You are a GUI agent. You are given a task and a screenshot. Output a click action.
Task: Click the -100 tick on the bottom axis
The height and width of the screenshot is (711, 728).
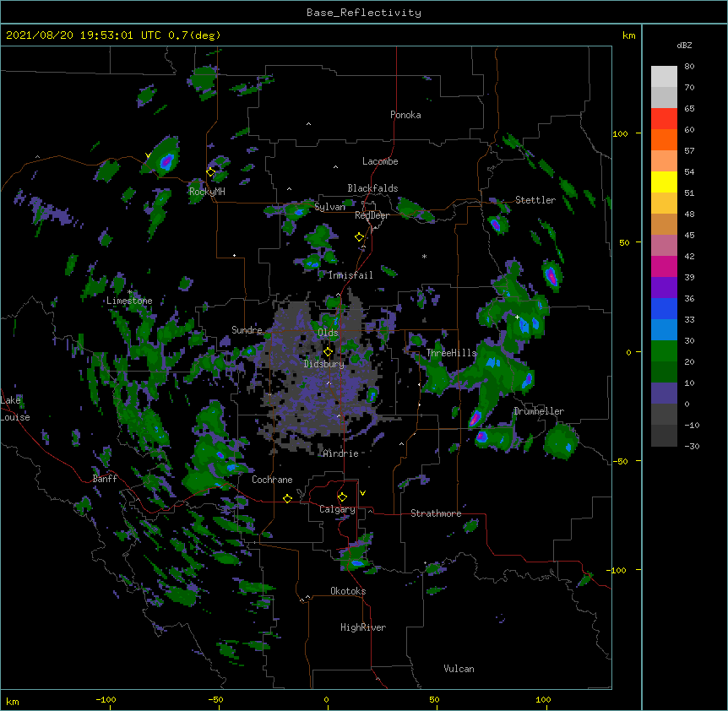click(106, 699)
